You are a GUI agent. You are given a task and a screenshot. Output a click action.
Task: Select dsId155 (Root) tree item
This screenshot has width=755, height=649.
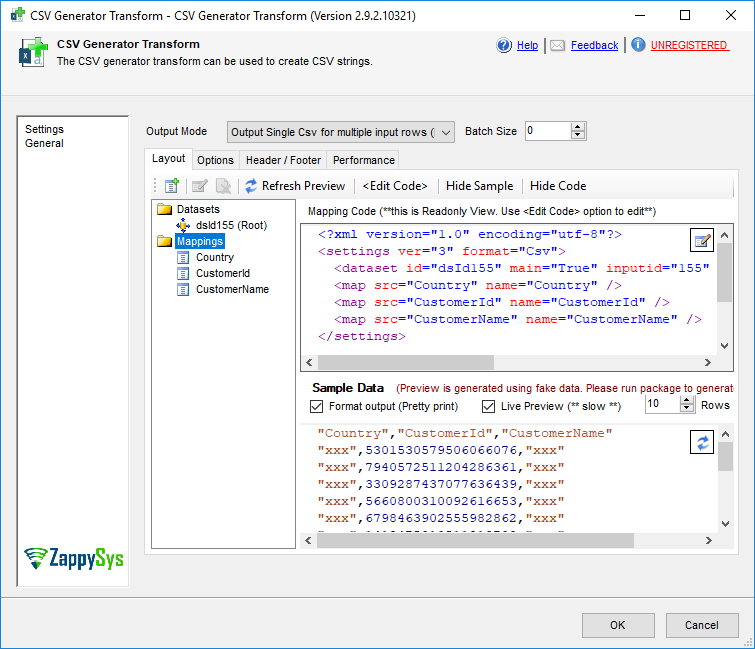(x=231, y=225)
